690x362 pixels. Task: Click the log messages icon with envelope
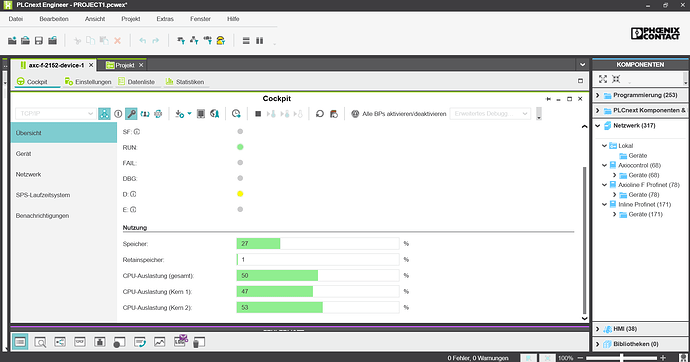tap(180, 341)
